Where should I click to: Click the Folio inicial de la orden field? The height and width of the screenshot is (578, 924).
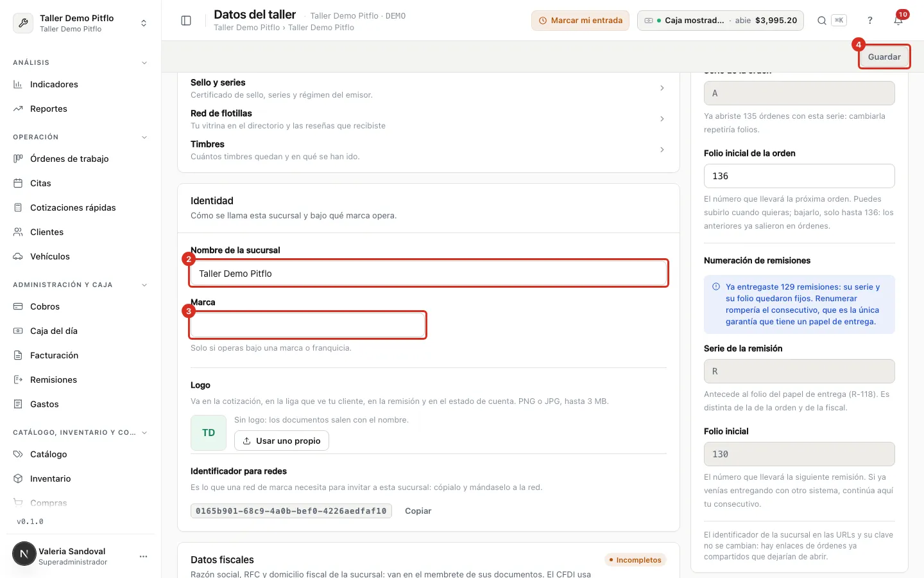[x=799, y=176]
